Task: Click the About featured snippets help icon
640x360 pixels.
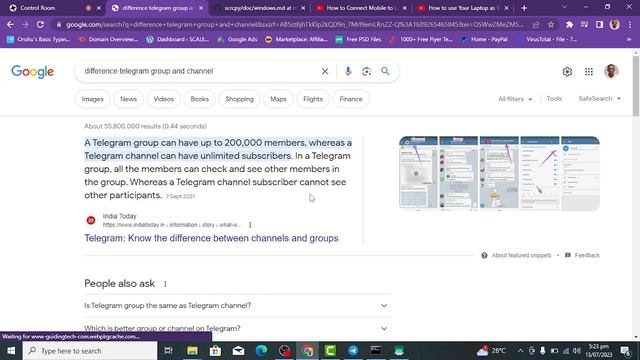Action: click(484, 255)
